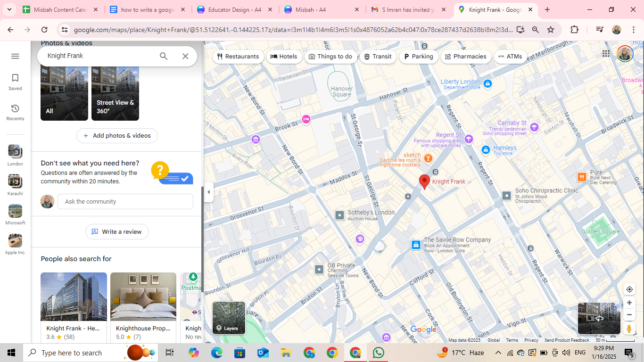Open the Knighthouse Prop... suggestion card
The height and width of the screenshot is (362, 644).
[x=143, y=307]
